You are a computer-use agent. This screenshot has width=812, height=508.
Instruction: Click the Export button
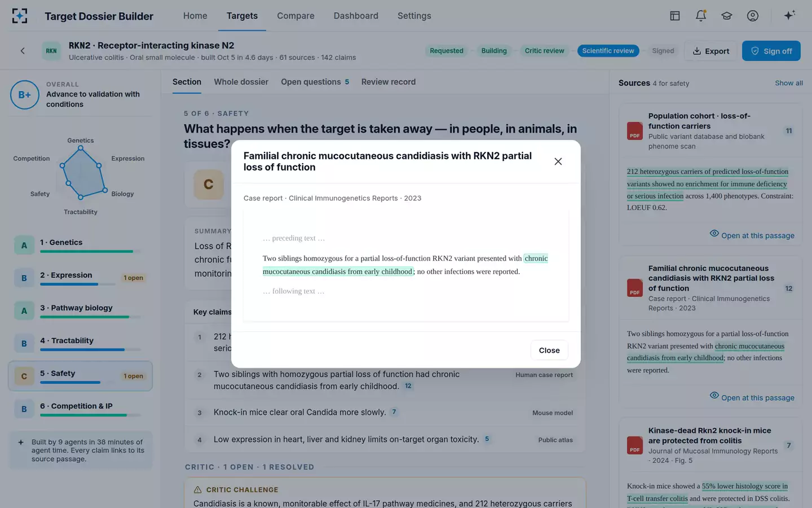pyautogui.click(x=710, y=51)
